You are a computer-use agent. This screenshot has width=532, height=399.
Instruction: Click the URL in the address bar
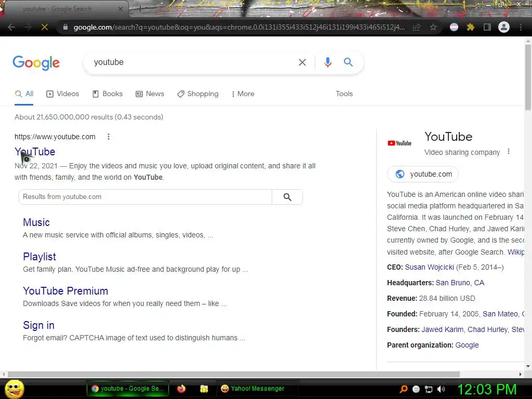tap(239, 27)
